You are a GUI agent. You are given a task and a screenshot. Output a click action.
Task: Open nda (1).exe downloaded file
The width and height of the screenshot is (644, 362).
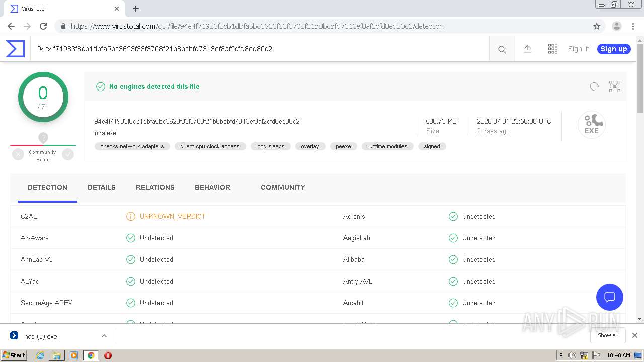point(40,336)
